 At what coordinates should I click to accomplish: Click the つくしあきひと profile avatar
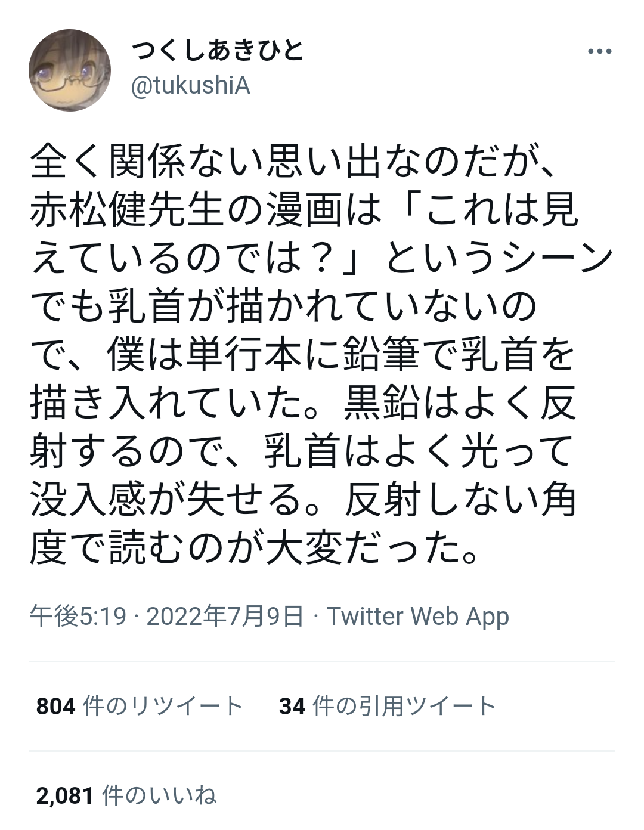70,70
